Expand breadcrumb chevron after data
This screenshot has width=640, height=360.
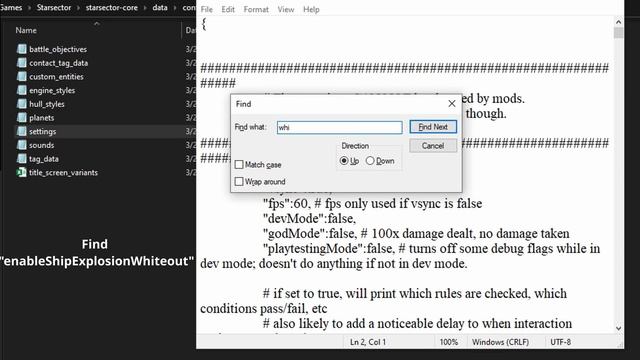click(x=175, y=8)
